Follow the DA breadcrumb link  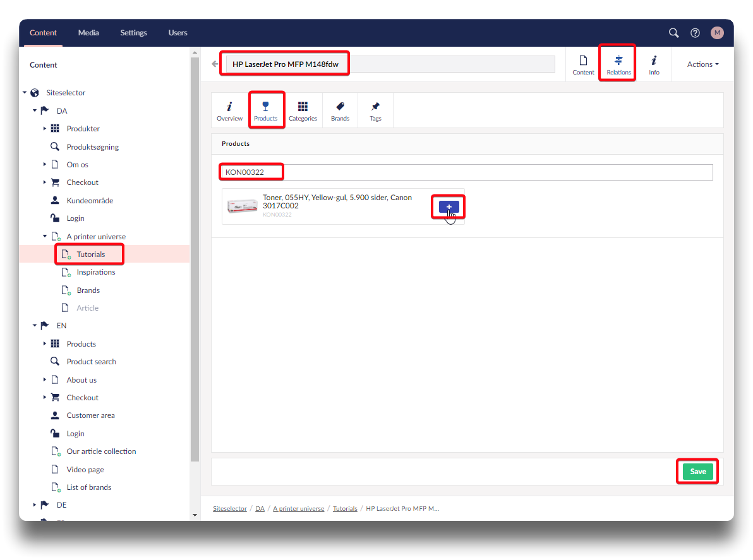260,509
